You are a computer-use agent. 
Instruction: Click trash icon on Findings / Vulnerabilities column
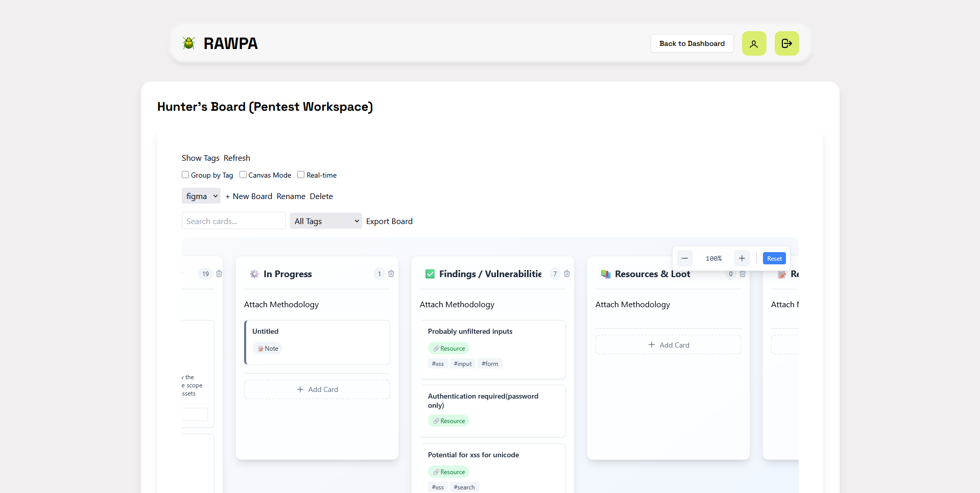click(567, 274)
